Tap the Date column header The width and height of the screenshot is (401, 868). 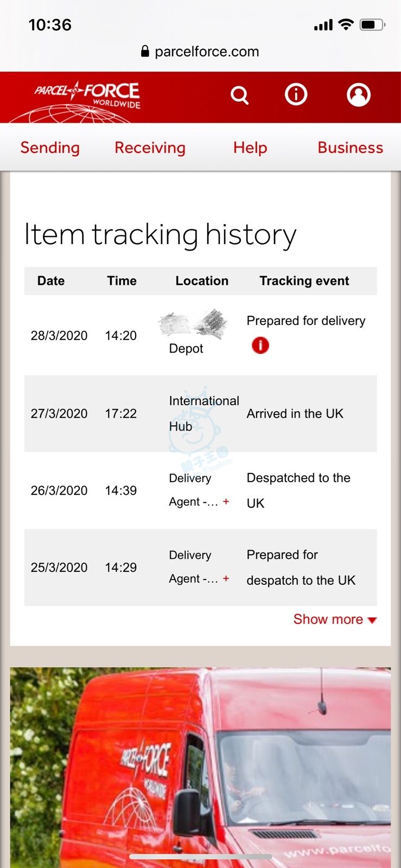pos(51,281)
